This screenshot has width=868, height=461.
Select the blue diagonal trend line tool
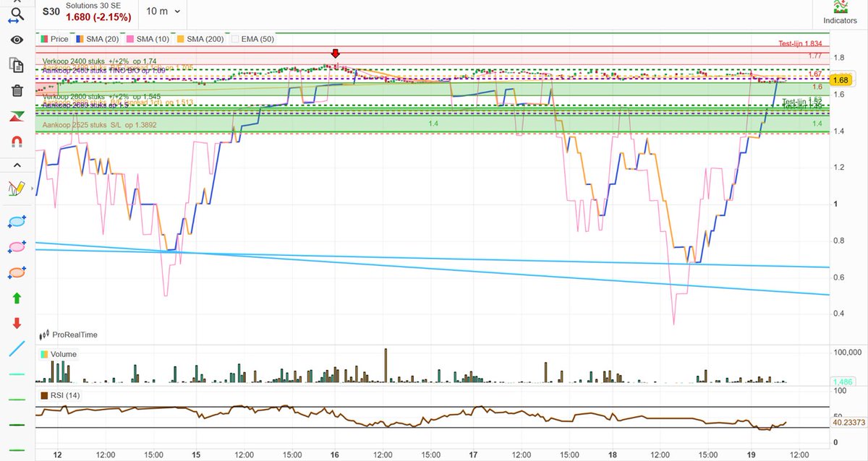(17, 348)
